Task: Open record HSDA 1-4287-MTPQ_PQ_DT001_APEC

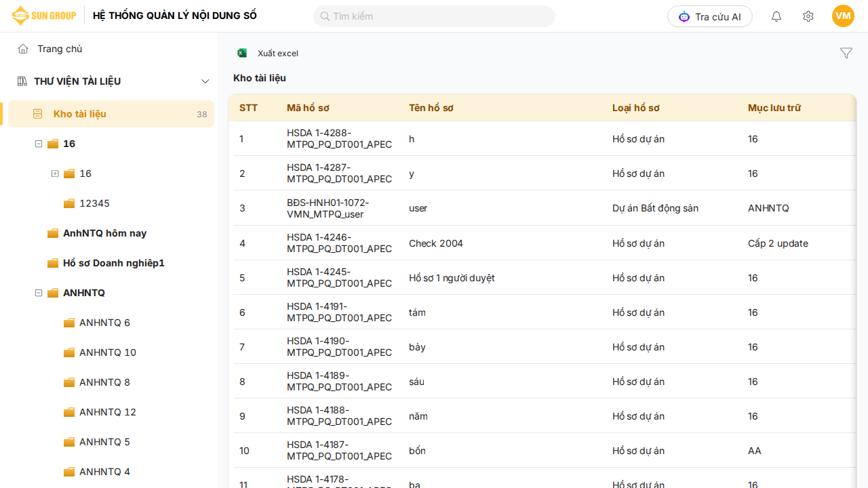Action: [339, 174]
